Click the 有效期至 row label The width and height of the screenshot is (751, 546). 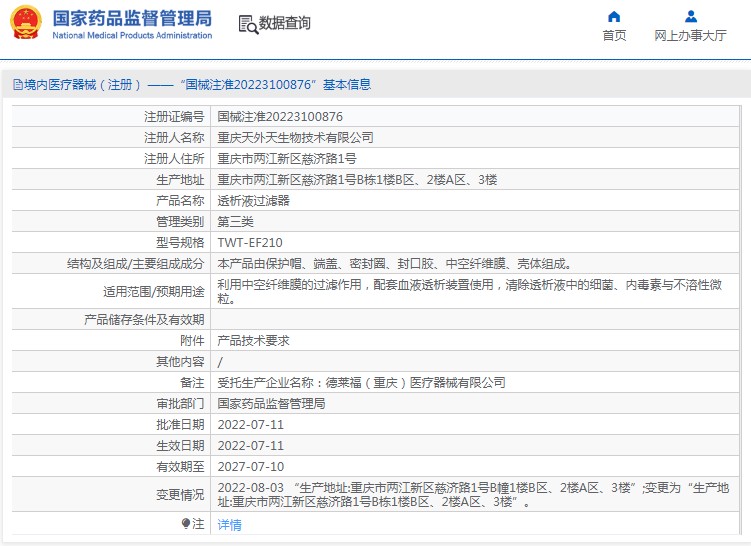(x=180, y=467)
